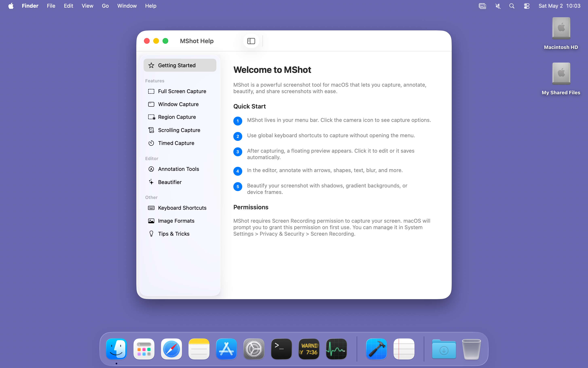
Task: Click the Permissions heading
Action: pos(251,207)
